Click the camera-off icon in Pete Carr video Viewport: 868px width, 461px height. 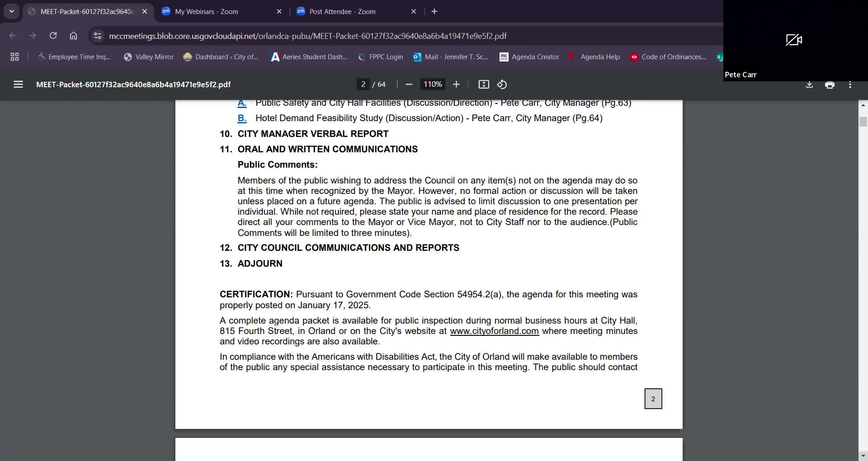794,40
